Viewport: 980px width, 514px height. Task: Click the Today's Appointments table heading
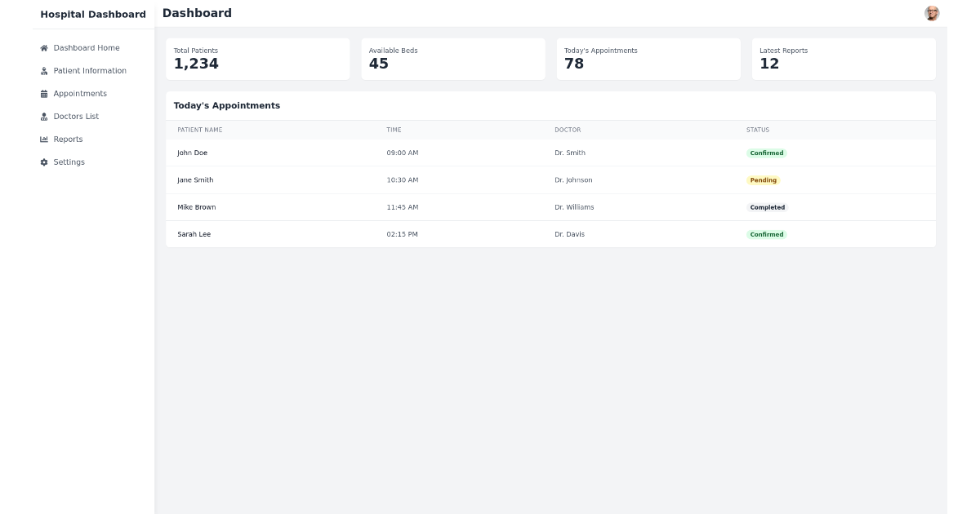pyautogui.click(x=227, y=106)
